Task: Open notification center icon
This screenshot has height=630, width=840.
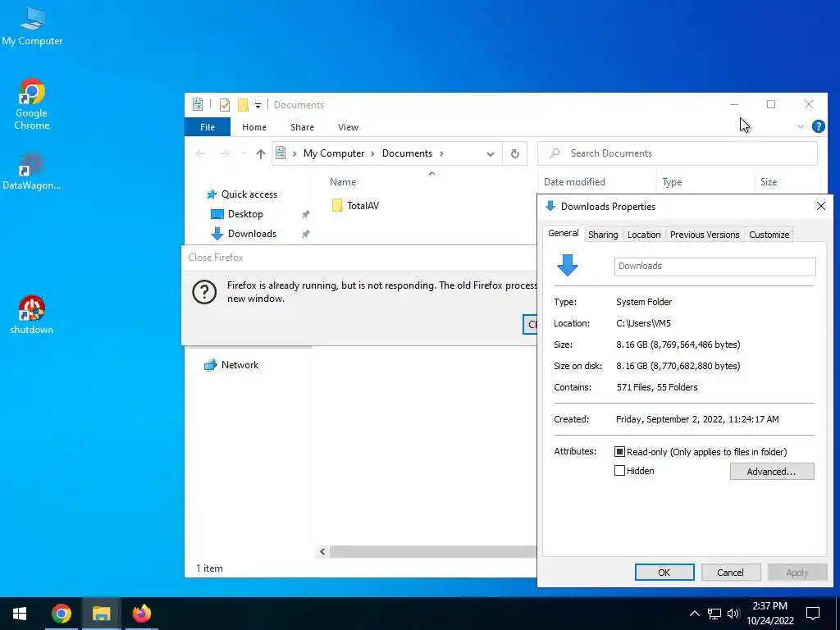Action: [813, 614]
